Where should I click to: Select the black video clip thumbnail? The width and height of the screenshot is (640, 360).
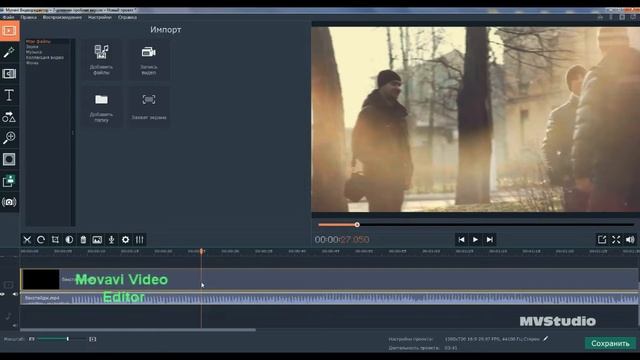click(x=41, y=280)
